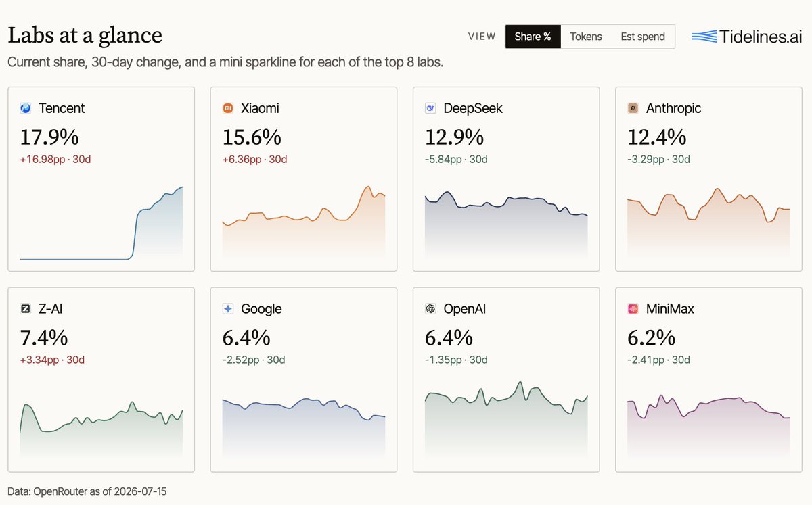Image resolution: width=812 pixels, height=505 pixels.
Task: Click the Xiaomi logo icon
Action: 228,108
